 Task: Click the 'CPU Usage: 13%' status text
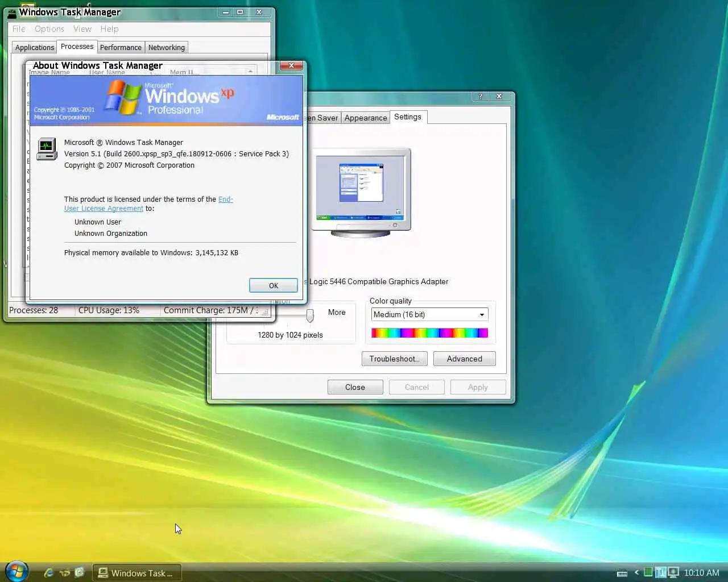[109, 310]
